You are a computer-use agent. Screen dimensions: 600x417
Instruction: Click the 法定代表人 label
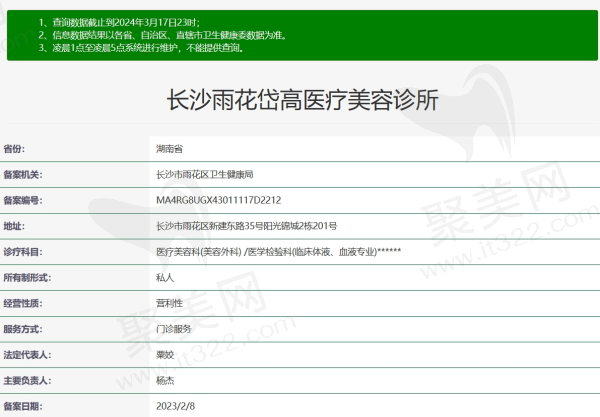pyautogui.click(x=27, y=355)
